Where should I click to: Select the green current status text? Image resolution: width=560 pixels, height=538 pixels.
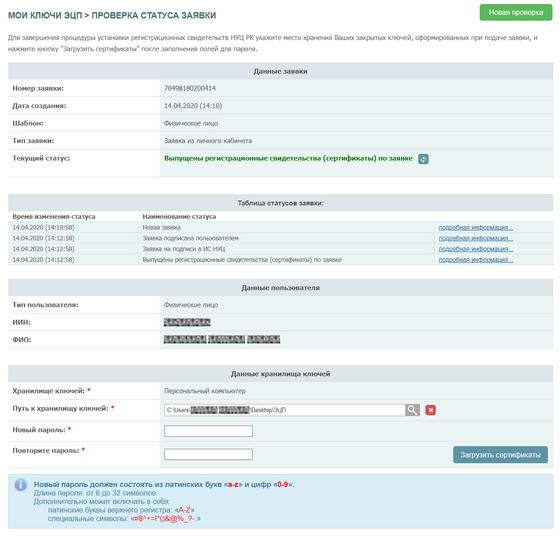click(x=288, y=158)
